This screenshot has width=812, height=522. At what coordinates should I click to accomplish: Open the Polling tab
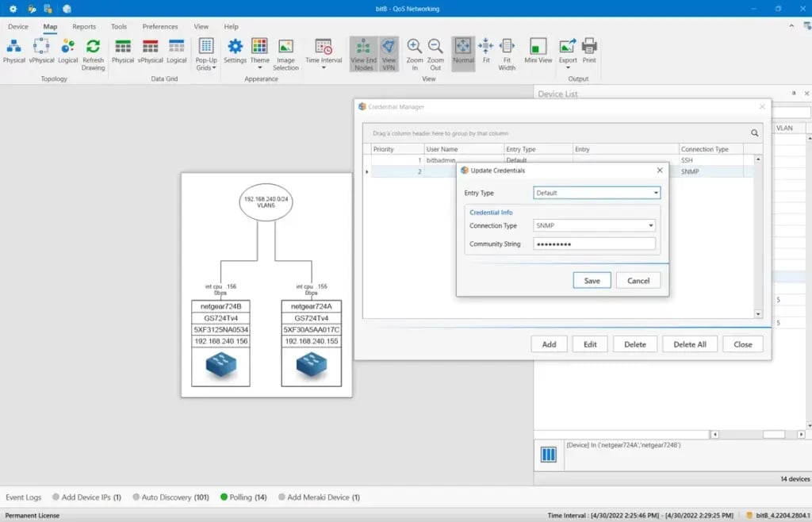243,497
